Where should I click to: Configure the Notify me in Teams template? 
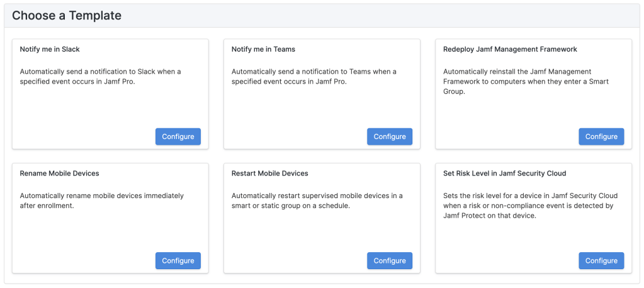pos(389,136)
